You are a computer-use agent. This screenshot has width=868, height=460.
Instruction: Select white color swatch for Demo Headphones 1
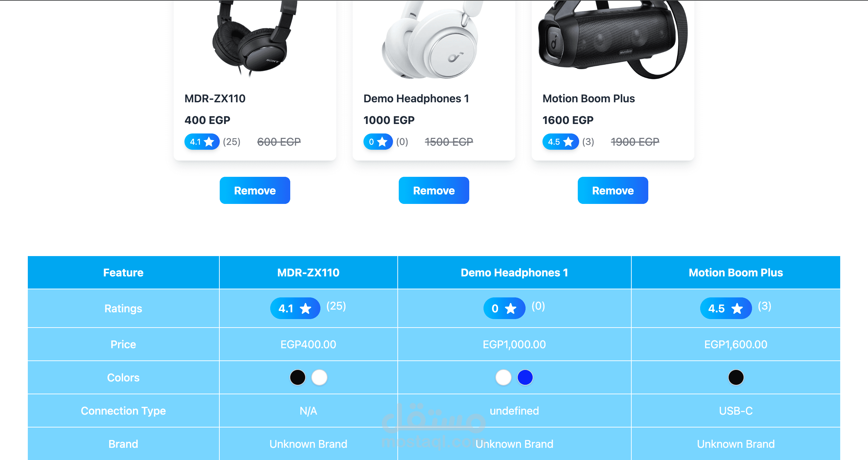coord(504,377)
